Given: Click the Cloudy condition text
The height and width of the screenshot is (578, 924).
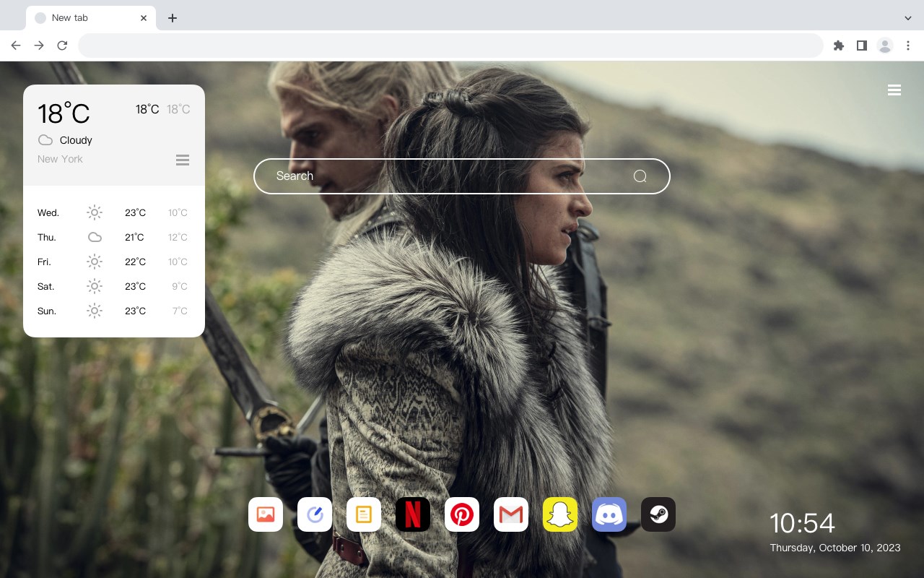Looking at the screenshot, I should [76, 140].
